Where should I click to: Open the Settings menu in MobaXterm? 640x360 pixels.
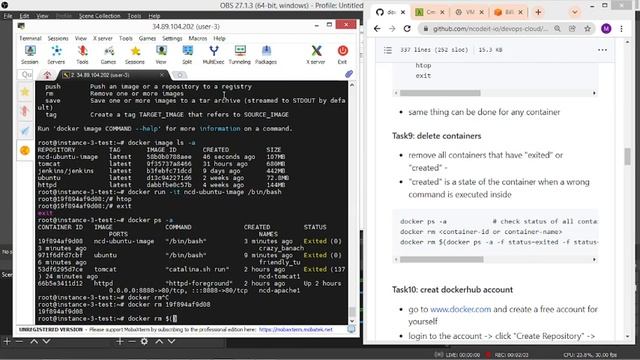pyautogui.click(x=172, y=38)
